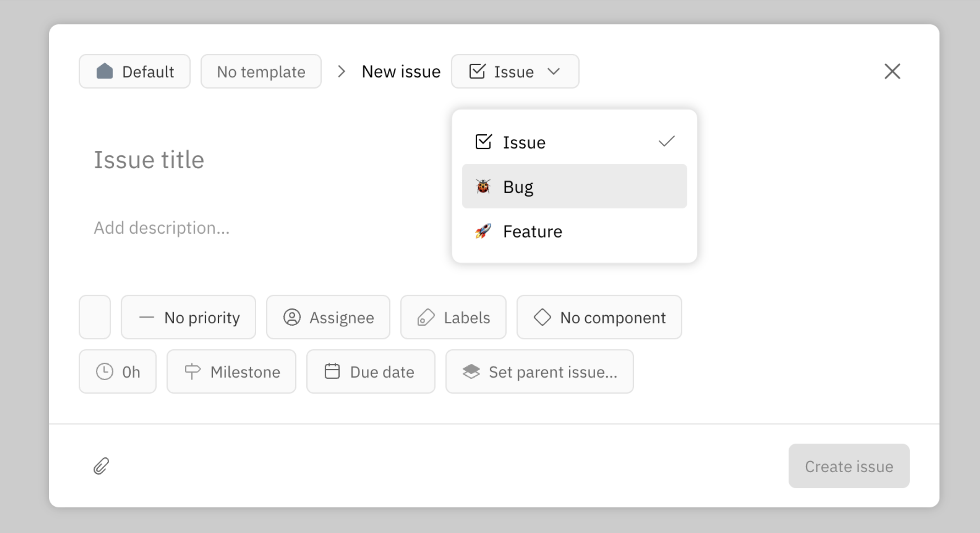Click the paperclip attachment icon
Screen dimensions: 980x533
click(x=101, y=466)
